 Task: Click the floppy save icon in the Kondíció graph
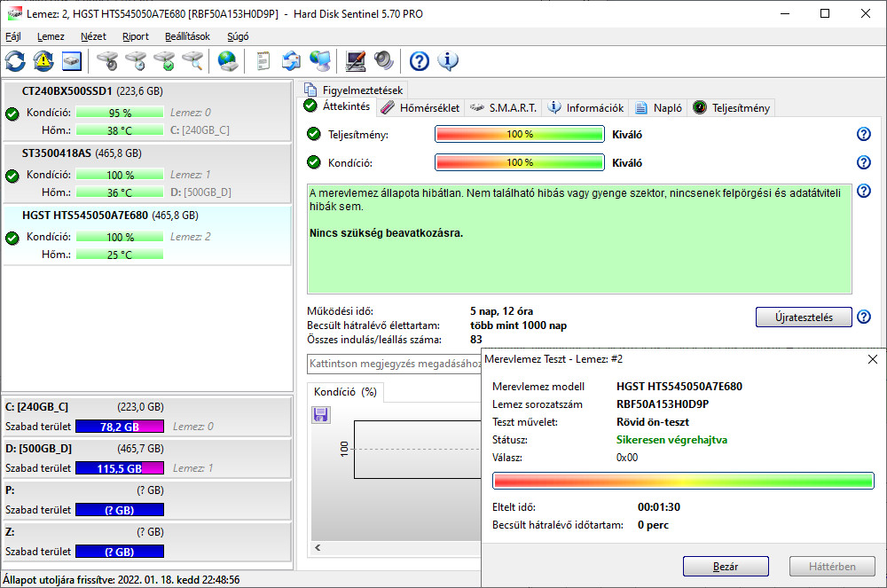(321, 415)
